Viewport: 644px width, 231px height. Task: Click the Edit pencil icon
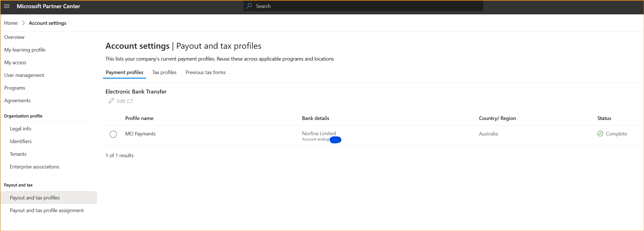point(111,101)
